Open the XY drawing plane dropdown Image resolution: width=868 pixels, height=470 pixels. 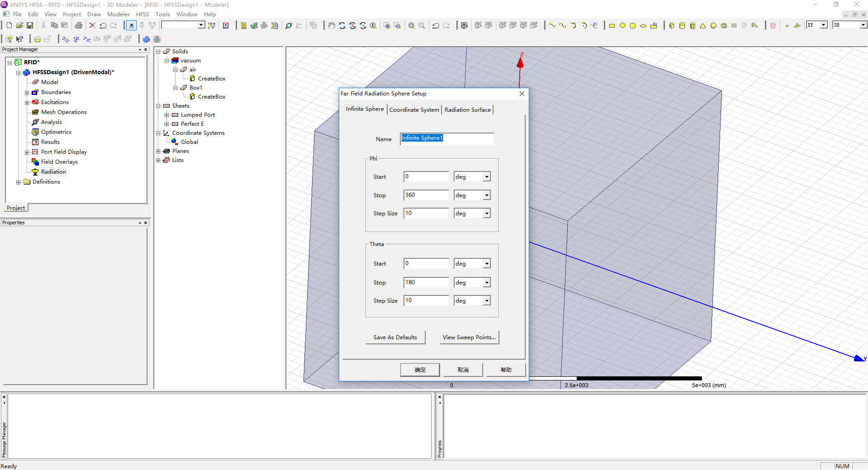[824, 25]
